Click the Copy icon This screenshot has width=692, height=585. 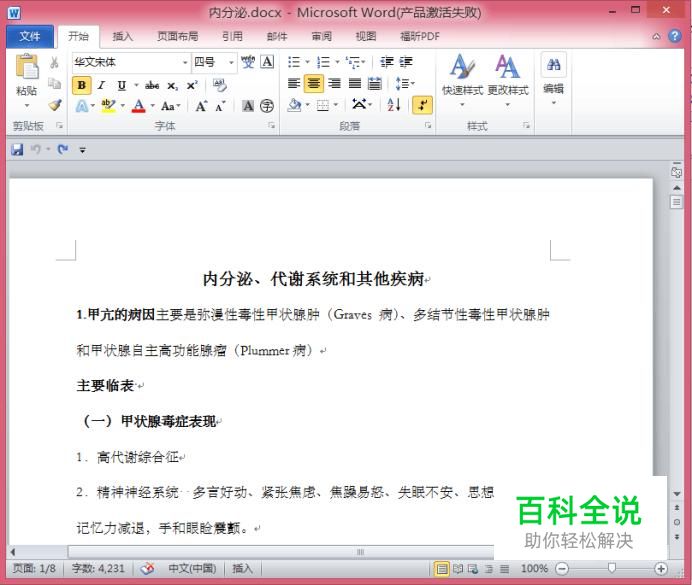(x=54, y=83)
